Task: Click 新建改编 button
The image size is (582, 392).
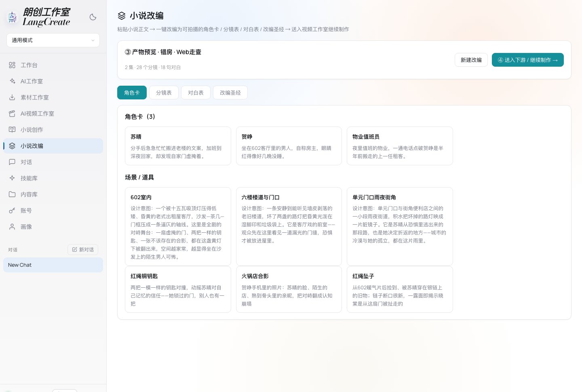Action: pos(471,60)
